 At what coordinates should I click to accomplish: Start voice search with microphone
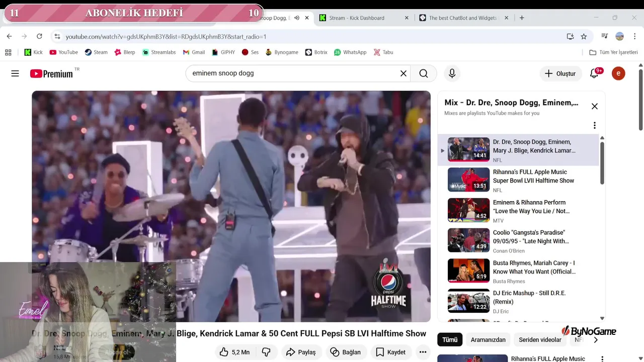click(452, 73)
